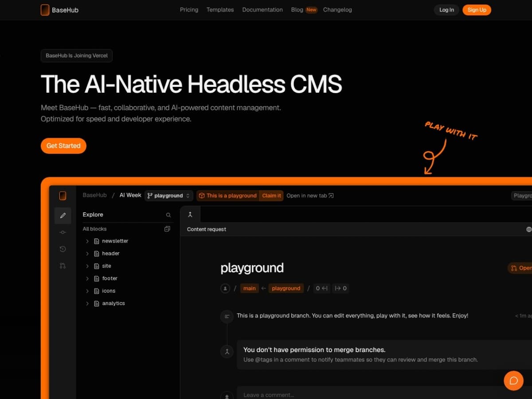Click the playground heading title
The width and height of the screenshot is (532, 399).
click(252, 268)
